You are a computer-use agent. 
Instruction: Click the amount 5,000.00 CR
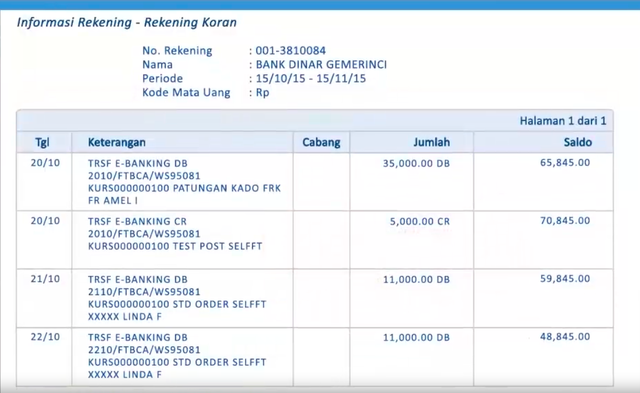coord(420,222)
